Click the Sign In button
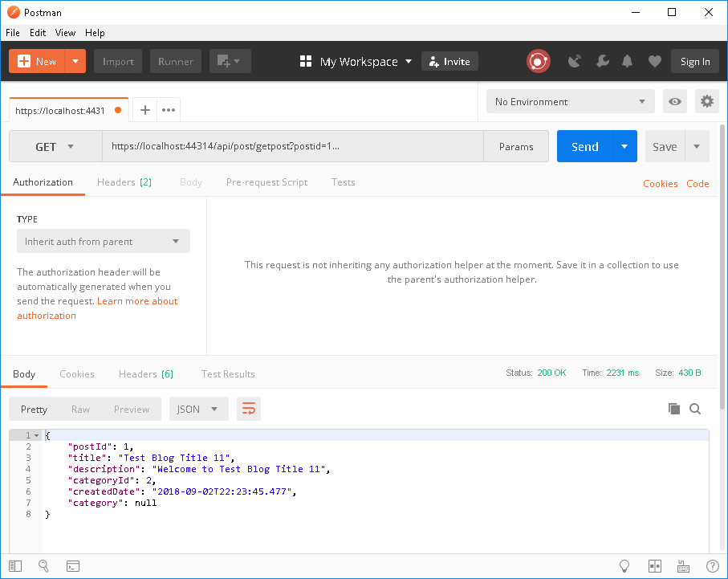This screenshot has height=579, width=728. [x=694, y=61]
